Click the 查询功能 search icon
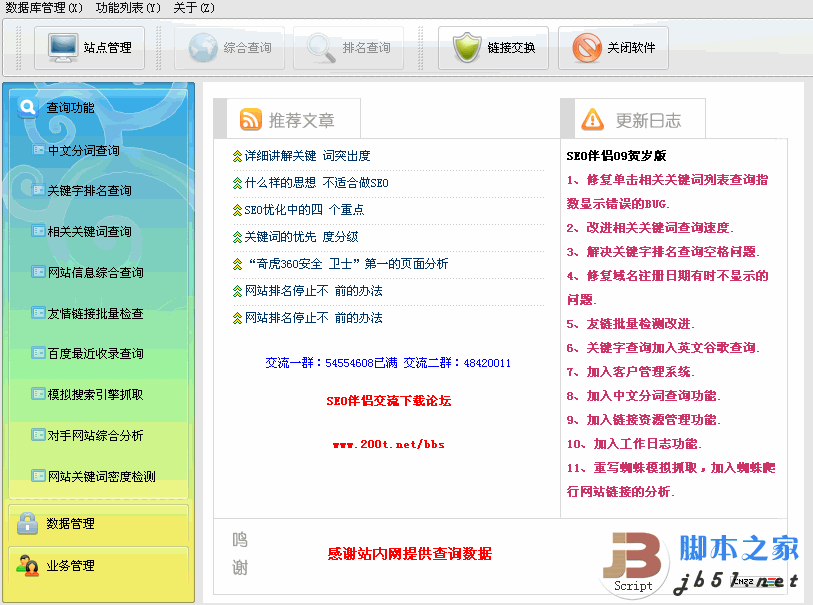 click(27, 107)
